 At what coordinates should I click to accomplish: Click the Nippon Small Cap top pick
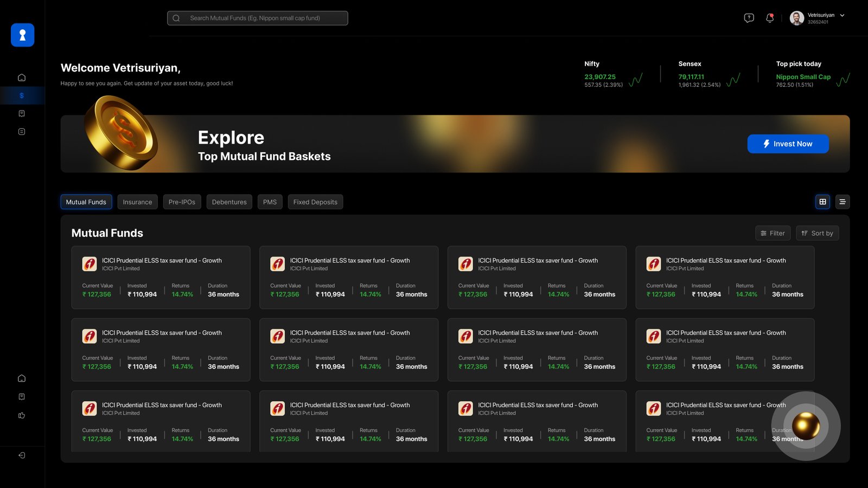pyautogui.click(x=803, y=77)
